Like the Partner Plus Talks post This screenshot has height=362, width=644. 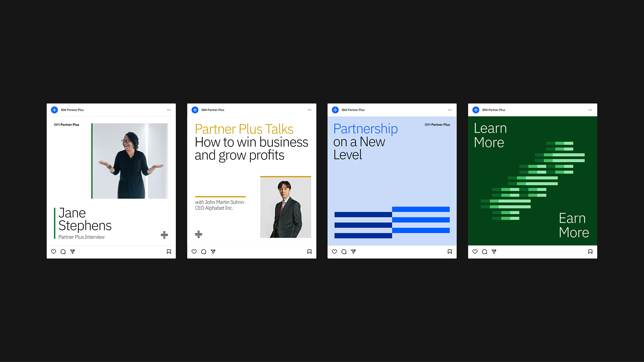point(194,252)
